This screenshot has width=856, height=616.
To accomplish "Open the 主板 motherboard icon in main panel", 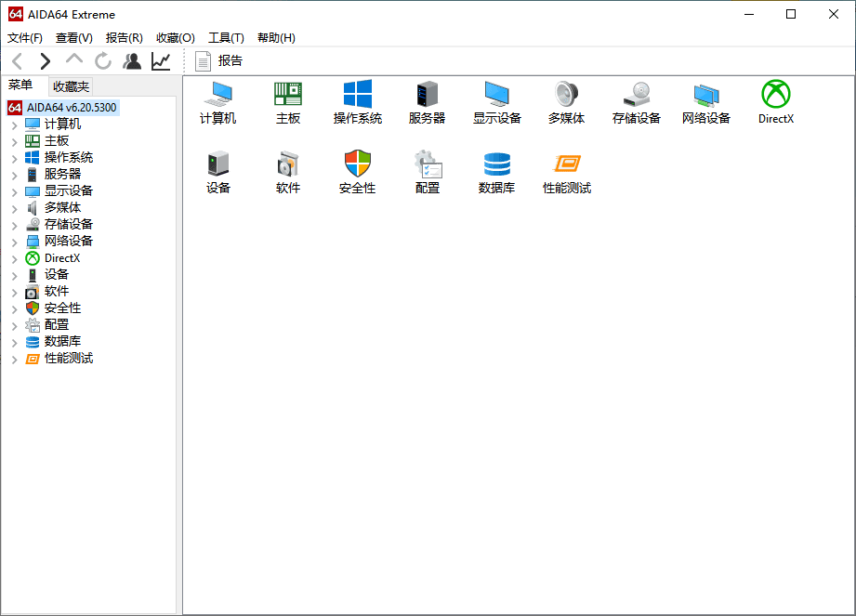I will click(288, 94).
